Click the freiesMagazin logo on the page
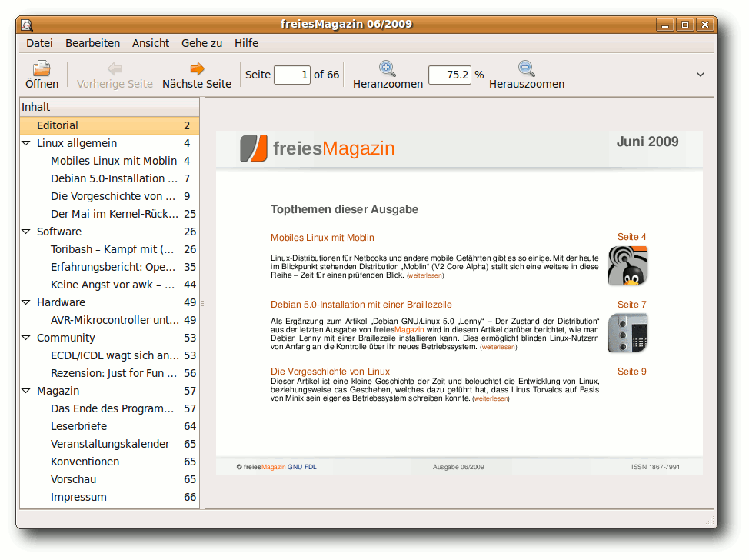The height and width of the screenshot is (560, 749). pos(317,148)
